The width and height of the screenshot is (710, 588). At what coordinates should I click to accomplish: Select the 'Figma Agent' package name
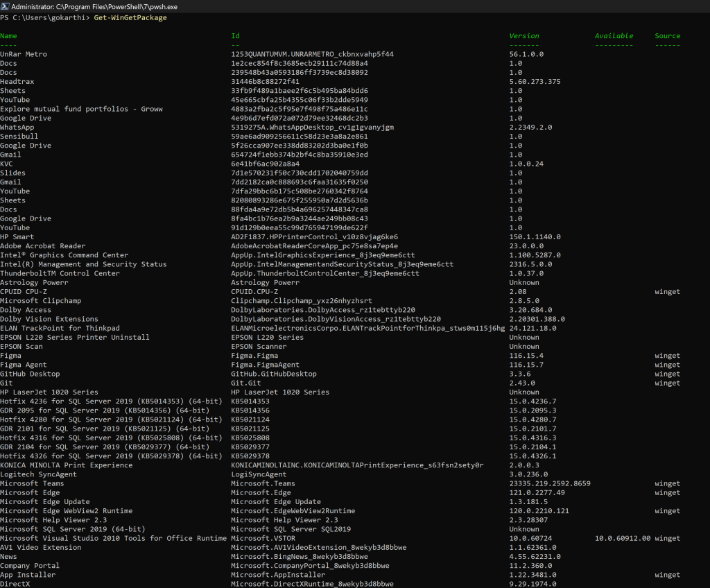click(24, 365)
